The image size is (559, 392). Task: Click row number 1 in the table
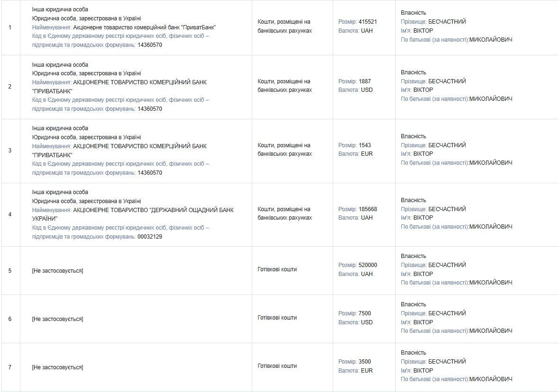point(10,27)
